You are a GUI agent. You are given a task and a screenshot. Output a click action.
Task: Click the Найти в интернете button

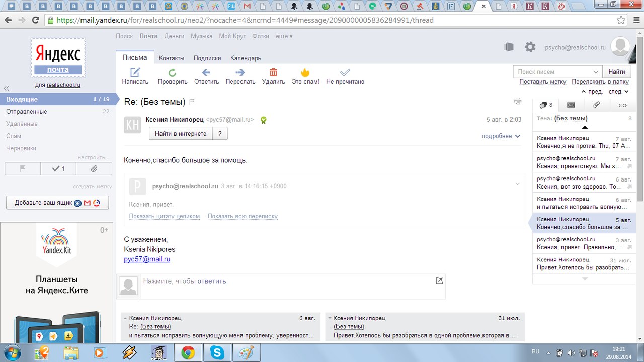[181, 134]
